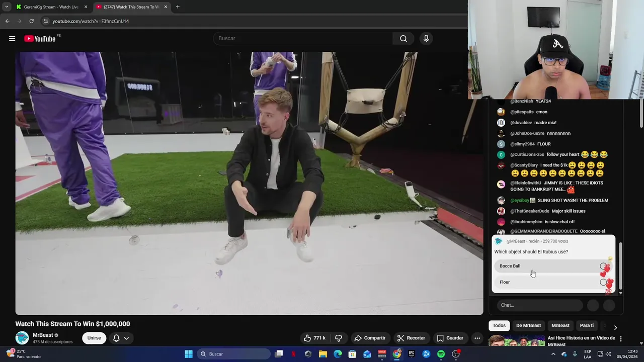644x362 pixels.
Task: Click the Guardar save button
Action: pos(450,338)
